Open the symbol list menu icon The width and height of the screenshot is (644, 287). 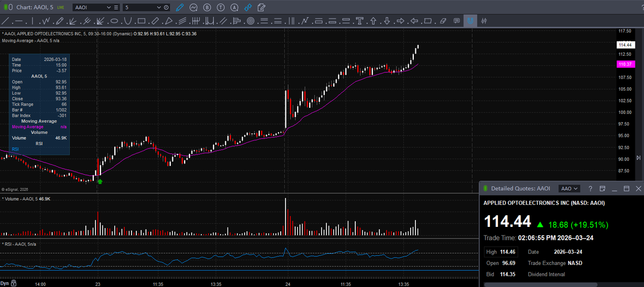point(116,8)
